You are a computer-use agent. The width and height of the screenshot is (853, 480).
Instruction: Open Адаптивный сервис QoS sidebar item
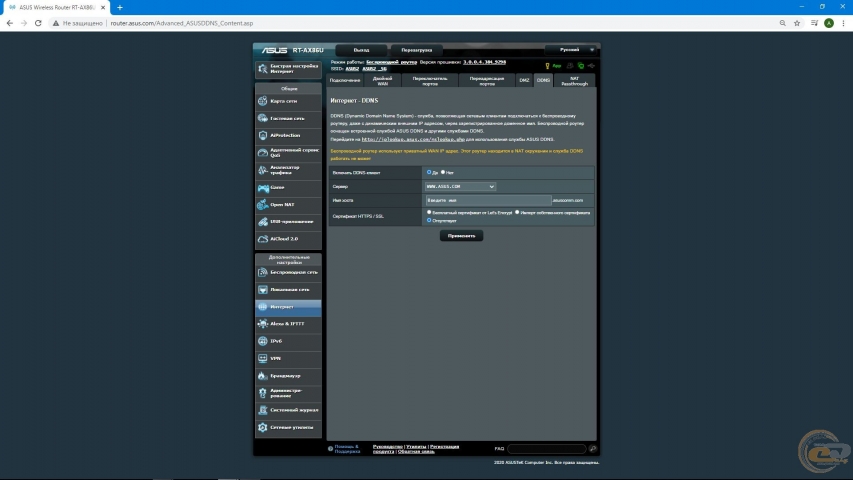pos(288,152)
